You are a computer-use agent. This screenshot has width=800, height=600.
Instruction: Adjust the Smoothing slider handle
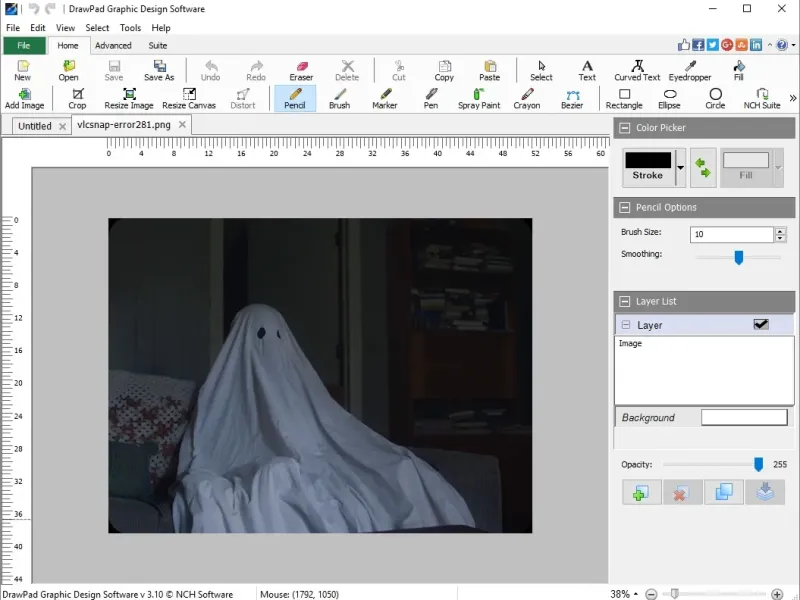coord(738,257)
